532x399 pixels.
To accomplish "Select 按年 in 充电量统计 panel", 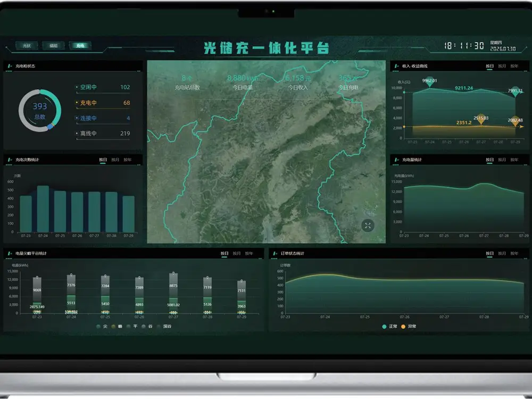I will pyautogui.click(x=514, y=160).
